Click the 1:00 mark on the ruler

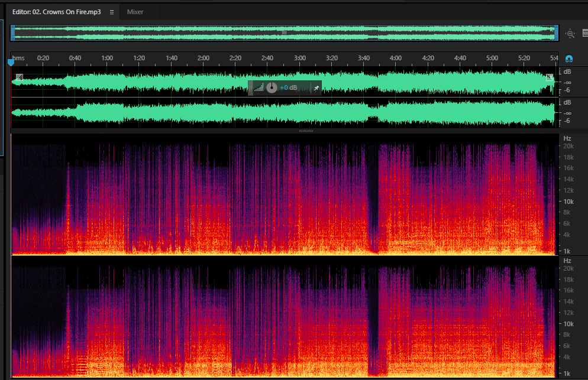pyautogui.click(x=107, y=58)
